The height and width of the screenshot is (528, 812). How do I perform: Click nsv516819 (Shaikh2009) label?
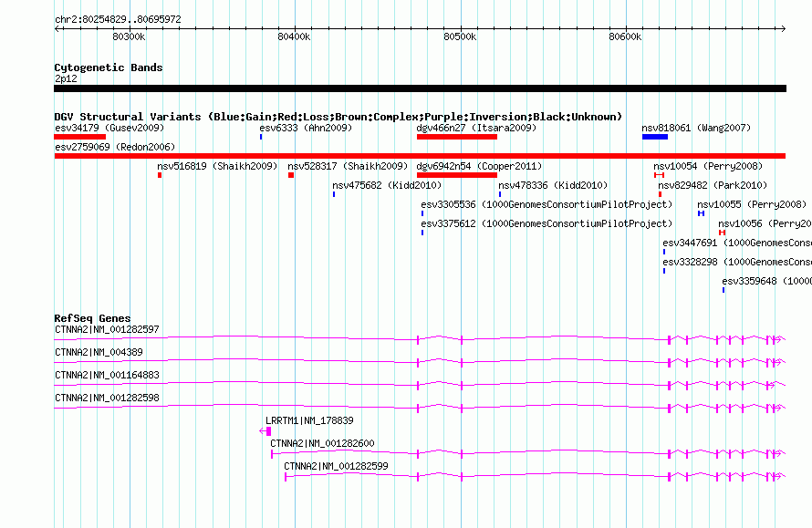217,166
